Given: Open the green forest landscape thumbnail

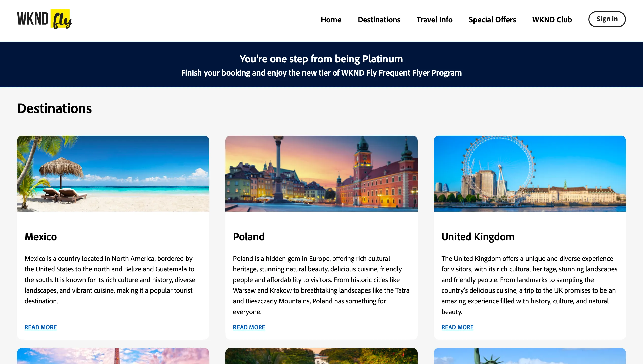Looking at the screenshot, I should tap(321, 356).
